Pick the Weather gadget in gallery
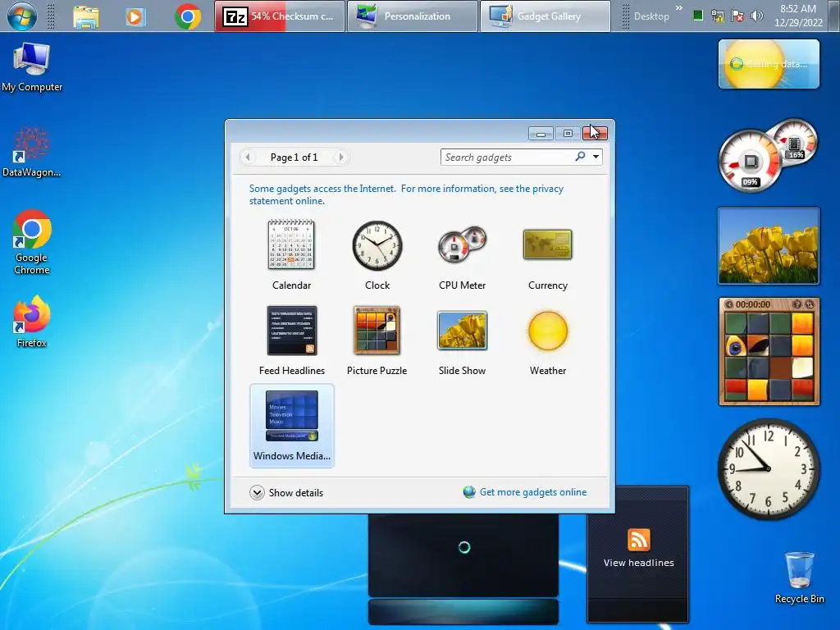Viewport: 840px width, 630px height. [x=547, y=340]
